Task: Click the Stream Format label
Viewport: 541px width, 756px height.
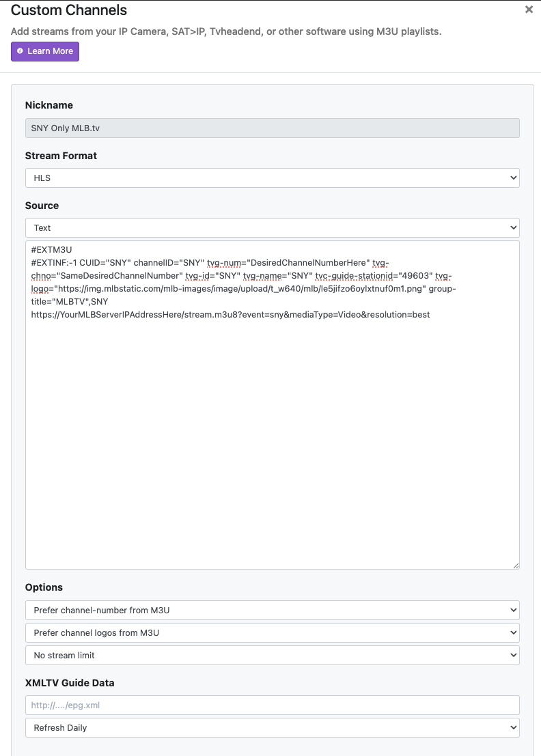Action: tap(61, 156)
